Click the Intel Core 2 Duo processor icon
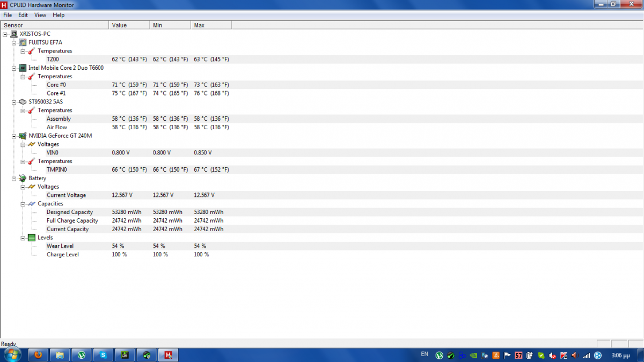Screen dimensions: 644x362 (x=23, y=68)
